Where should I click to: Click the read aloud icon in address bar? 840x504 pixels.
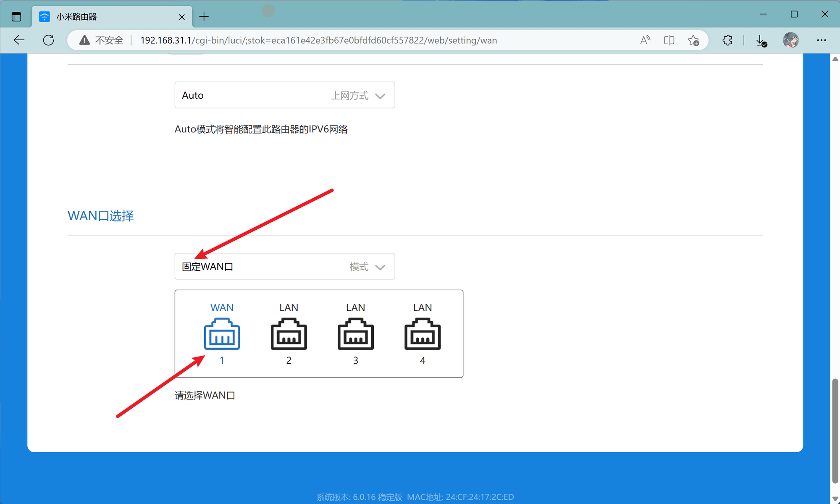[645, 40]
